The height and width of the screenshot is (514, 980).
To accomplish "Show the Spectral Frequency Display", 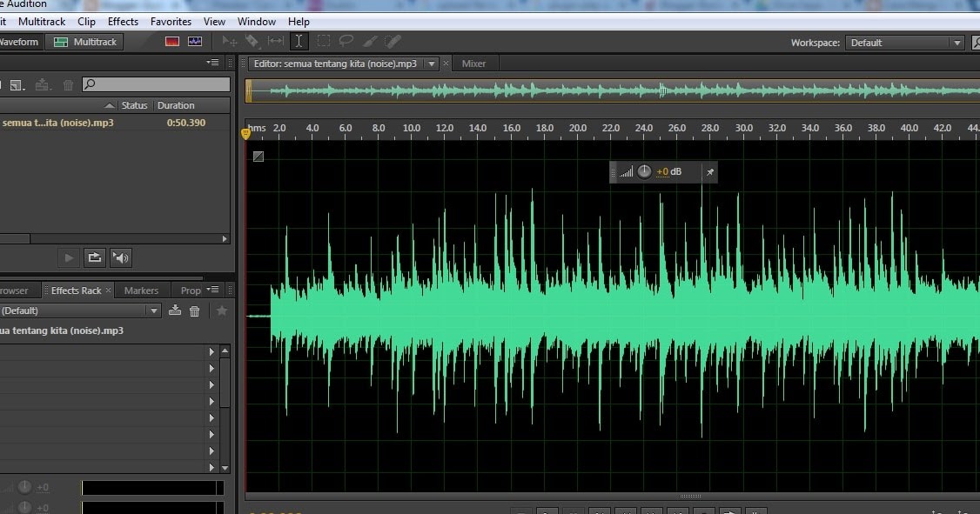I will click(172, 41).
